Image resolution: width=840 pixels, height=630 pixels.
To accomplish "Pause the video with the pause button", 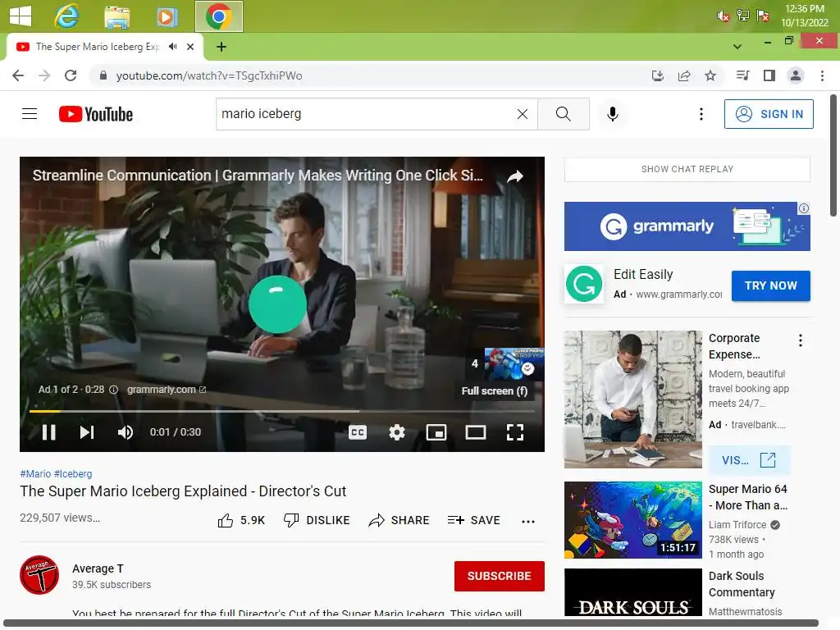I will (x=48, y=431).
